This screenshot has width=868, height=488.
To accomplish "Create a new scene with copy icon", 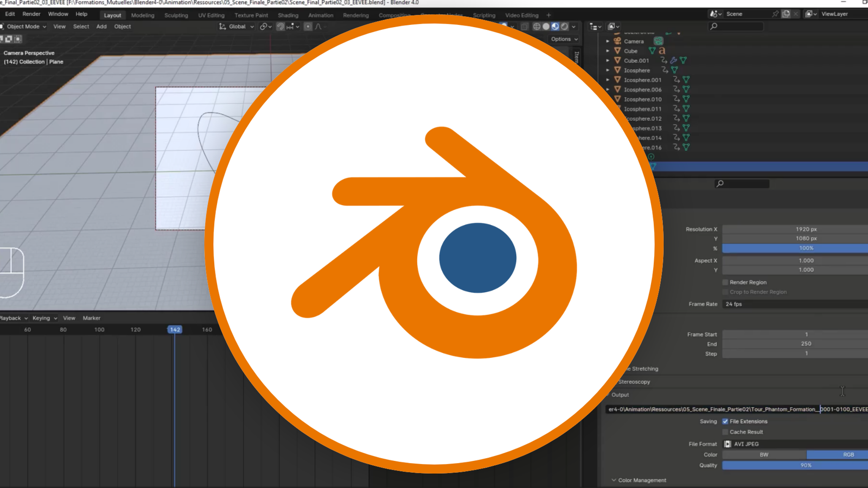I will click(x=786, y=14).
